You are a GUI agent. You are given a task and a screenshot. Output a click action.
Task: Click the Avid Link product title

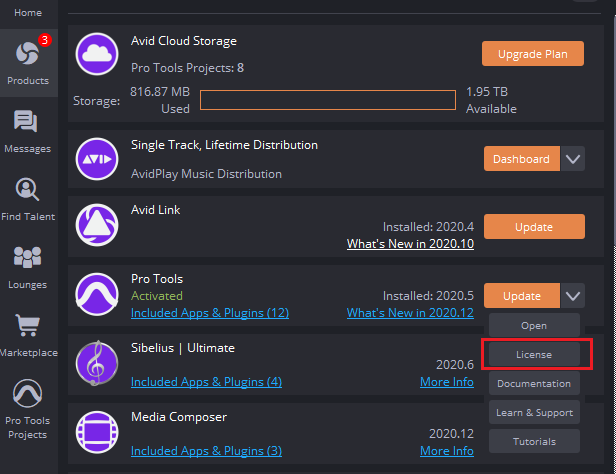pyautogui.click(x=156, y=210)
